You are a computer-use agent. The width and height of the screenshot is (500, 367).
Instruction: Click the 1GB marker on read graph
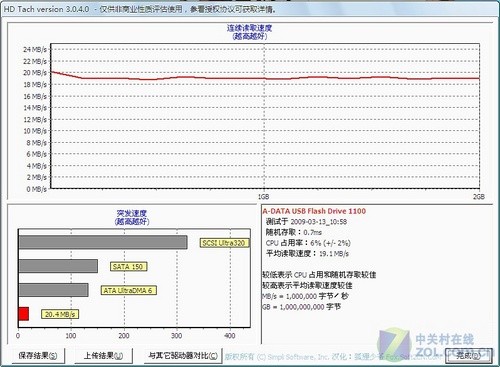coord(264,197)
